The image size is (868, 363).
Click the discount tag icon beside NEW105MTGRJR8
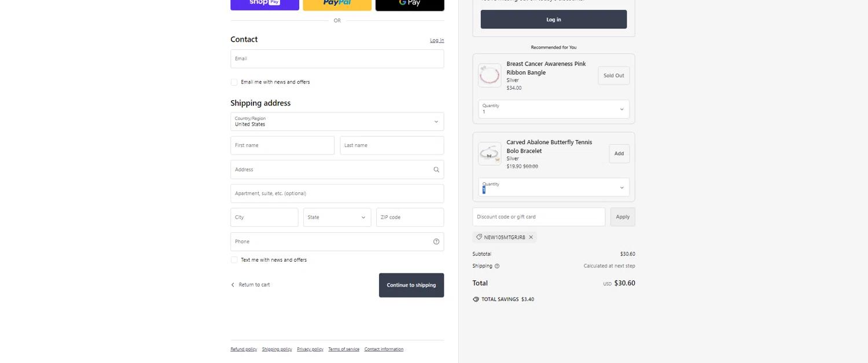(479, 237)
